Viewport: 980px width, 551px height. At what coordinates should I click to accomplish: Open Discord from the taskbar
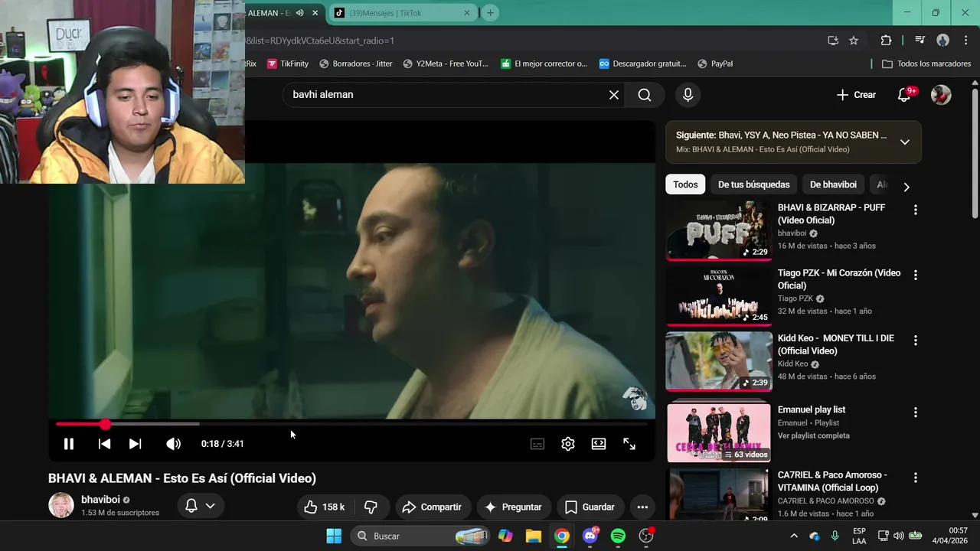tap(590, 536)
